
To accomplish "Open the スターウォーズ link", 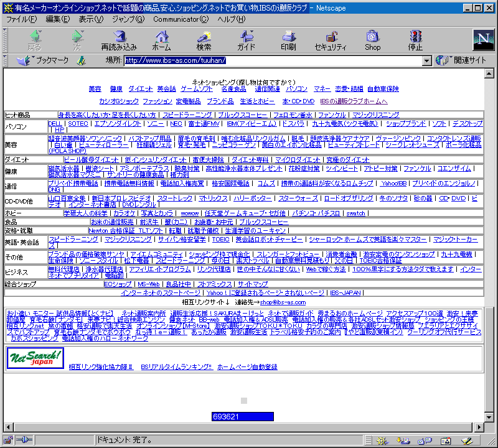I will (x=298, y=198).
